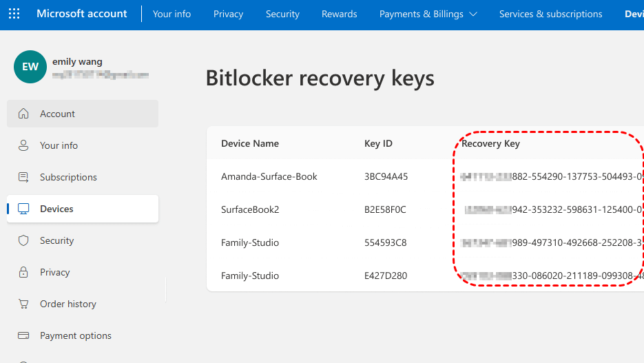Select Devices in the sidebar

[83, 209]
